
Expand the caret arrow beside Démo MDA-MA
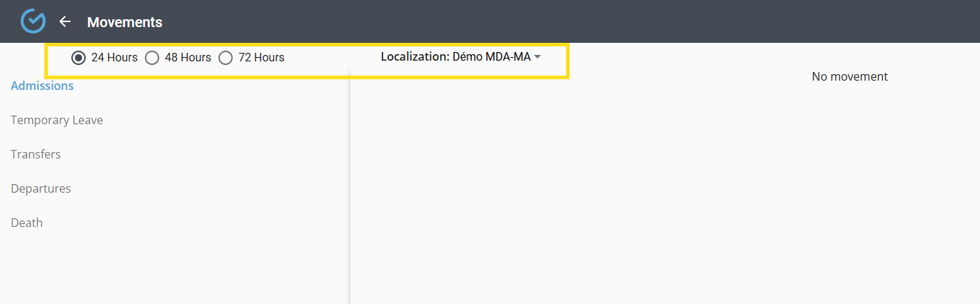[537, 57]
